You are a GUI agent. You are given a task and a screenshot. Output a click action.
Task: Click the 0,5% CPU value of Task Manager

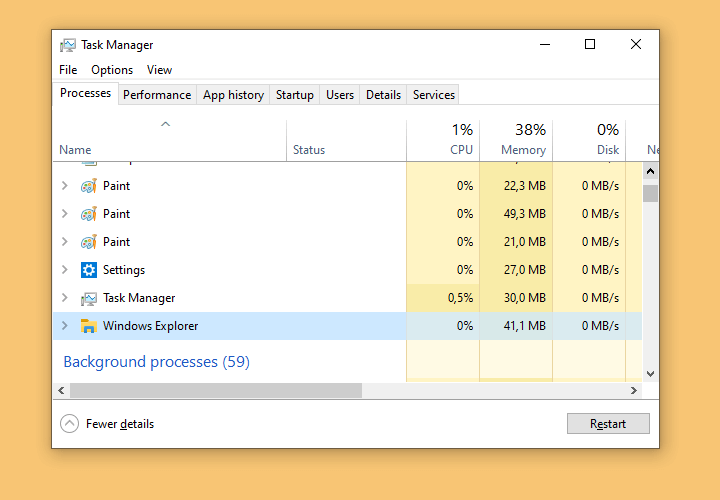[x=461, y=298]
